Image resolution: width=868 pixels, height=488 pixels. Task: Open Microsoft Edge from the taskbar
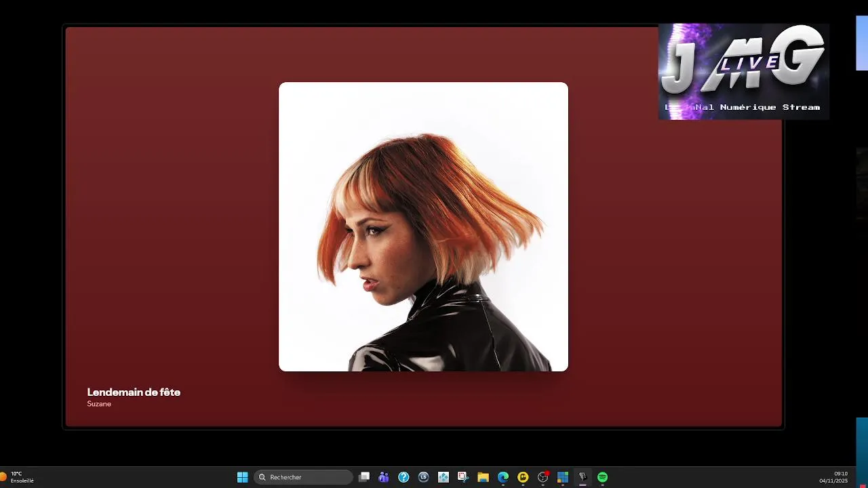click(503, 477)
